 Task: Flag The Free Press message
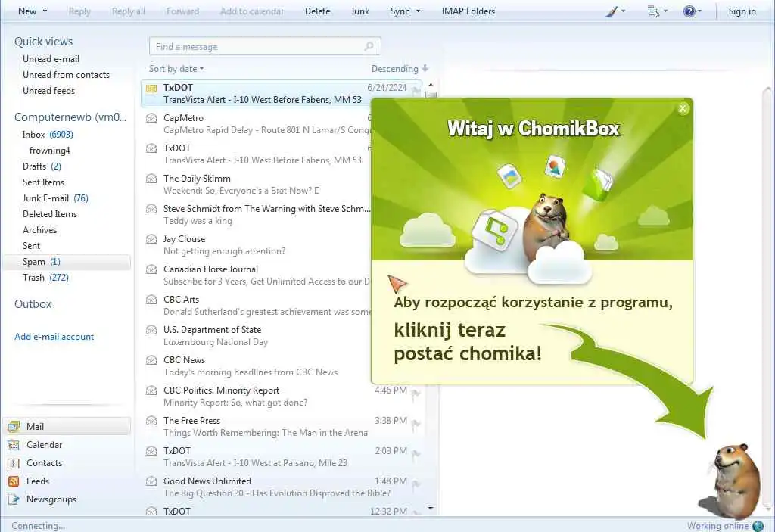tap(416, 424)
